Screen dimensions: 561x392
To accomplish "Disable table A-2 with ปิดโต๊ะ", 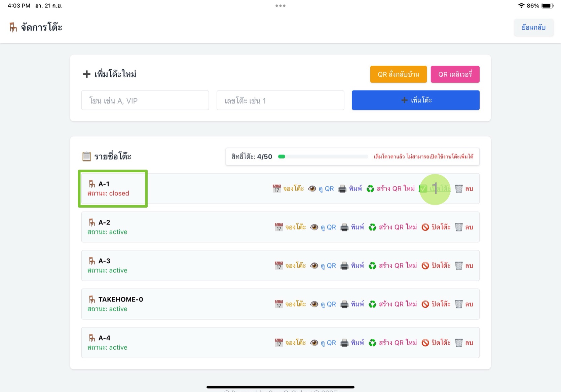I will (436, 227).
